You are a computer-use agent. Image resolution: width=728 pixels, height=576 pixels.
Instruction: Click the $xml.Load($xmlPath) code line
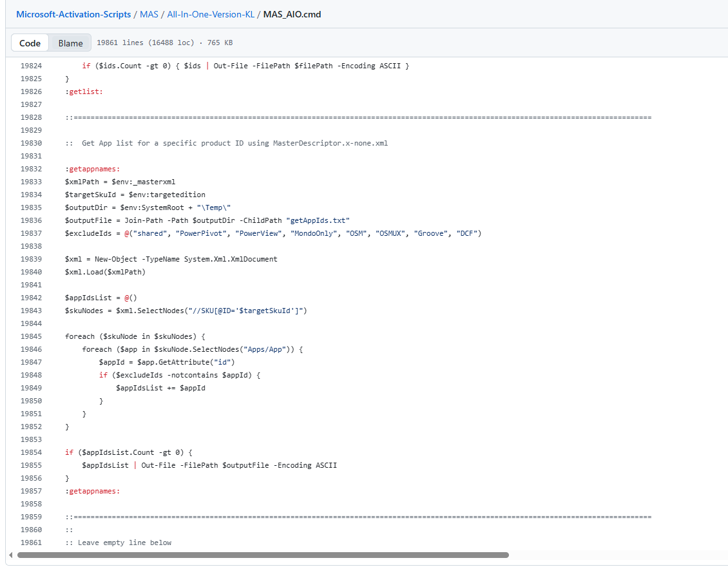[105, 272]
